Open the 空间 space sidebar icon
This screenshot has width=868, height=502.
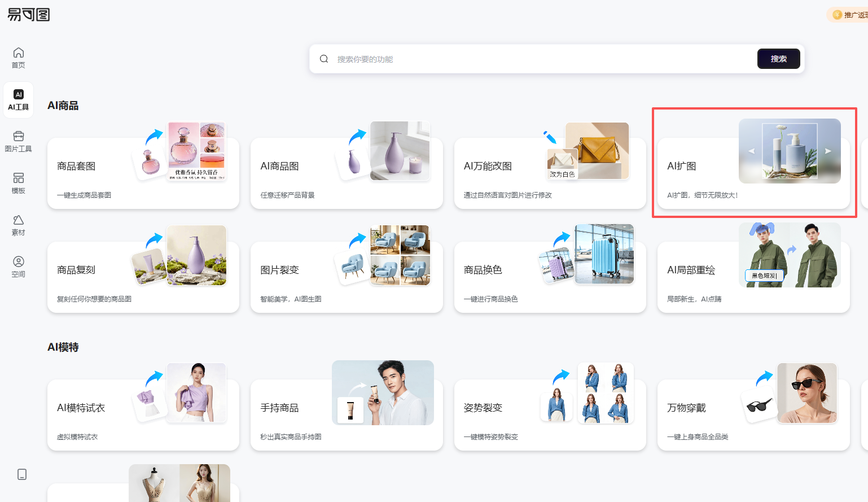[x=19, y=267]
